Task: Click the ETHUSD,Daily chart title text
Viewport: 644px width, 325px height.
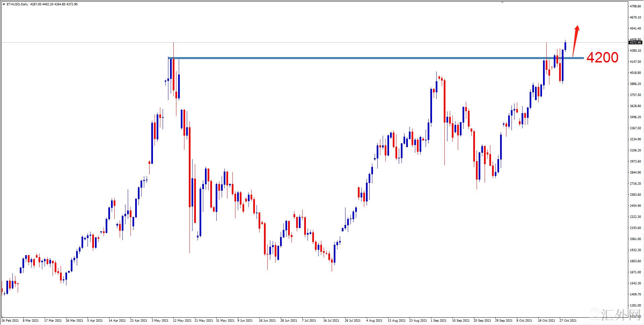Action: (17, 4)
